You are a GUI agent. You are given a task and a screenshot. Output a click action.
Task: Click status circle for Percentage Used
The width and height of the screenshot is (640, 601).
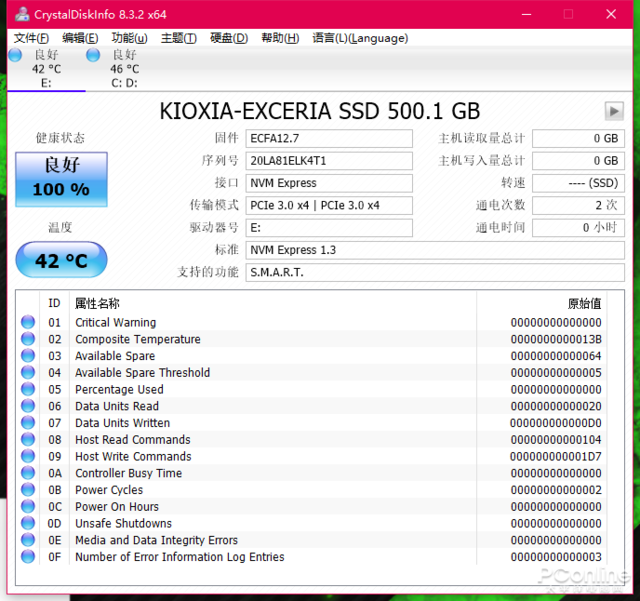pos(28,389)
